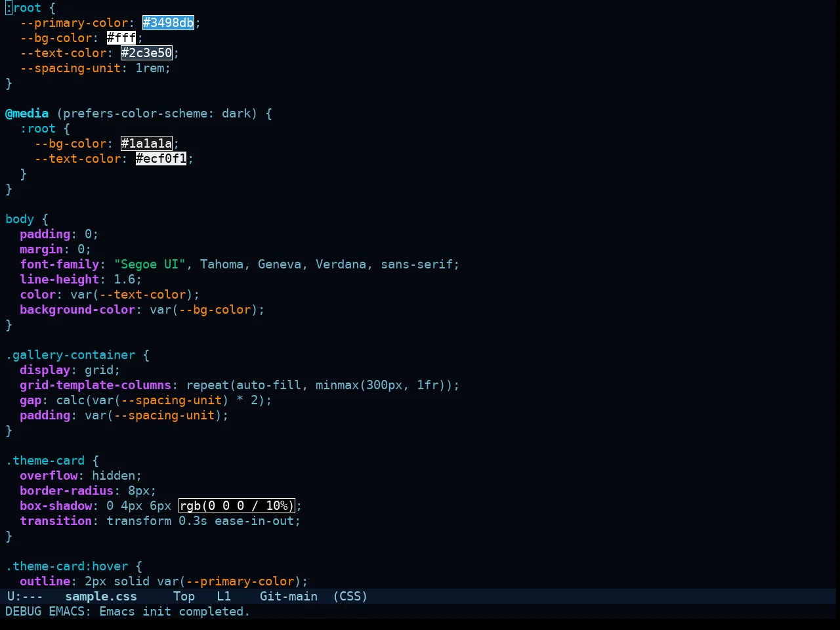This screenshot has width=840, height=630.
Task: Click the #2c3e50 highlighted color
Action: [x=146, y=53]
